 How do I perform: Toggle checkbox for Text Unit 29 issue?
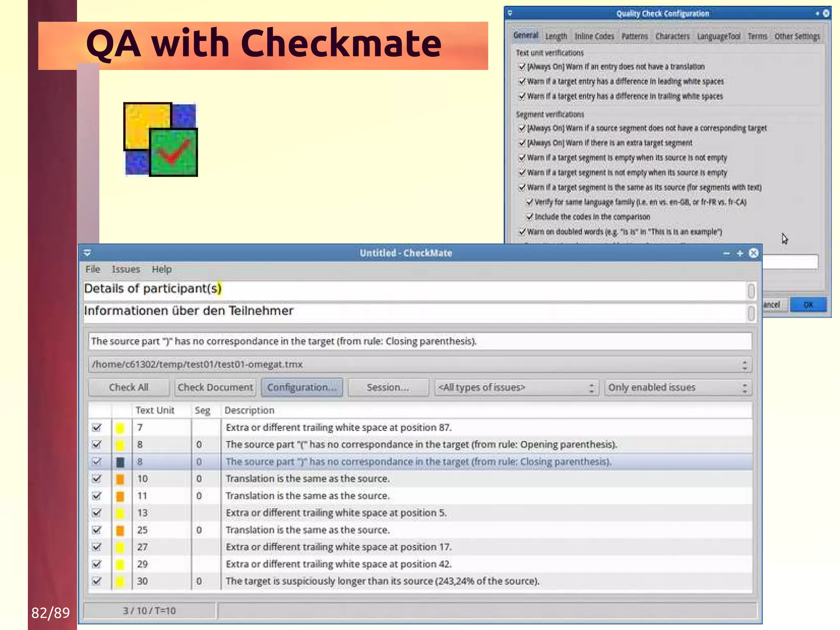pos(97,564)
